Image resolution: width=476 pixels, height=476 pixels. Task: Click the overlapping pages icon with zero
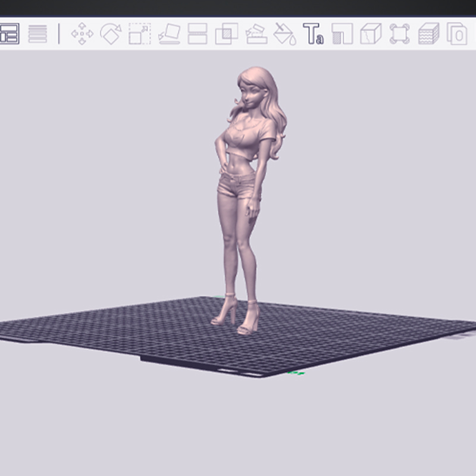[457, 34]
